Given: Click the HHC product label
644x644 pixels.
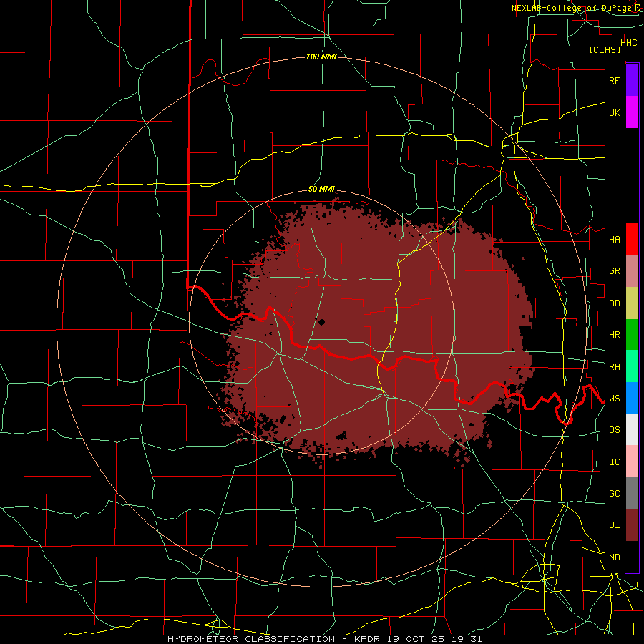Looking at the screenshot, I should [x=628, y=43].
